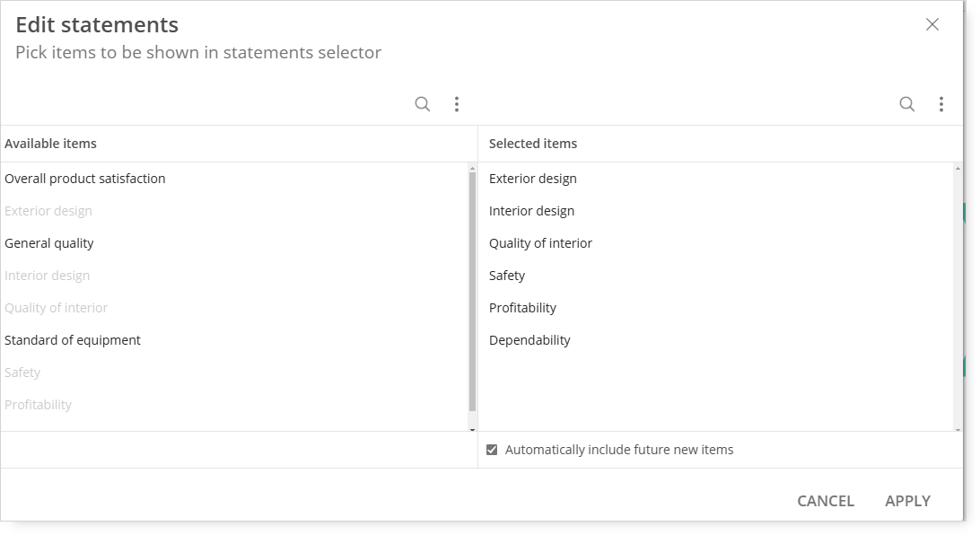980x535 pixels.
Task: Click the Selected items column header
Action: [533, 144]
